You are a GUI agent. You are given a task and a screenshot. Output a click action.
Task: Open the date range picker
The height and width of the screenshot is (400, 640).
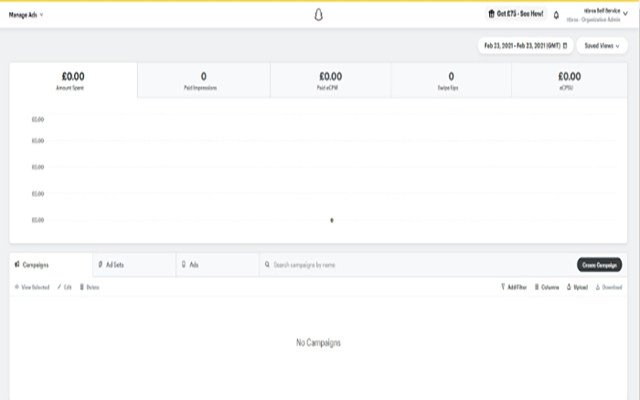[525, 45]
